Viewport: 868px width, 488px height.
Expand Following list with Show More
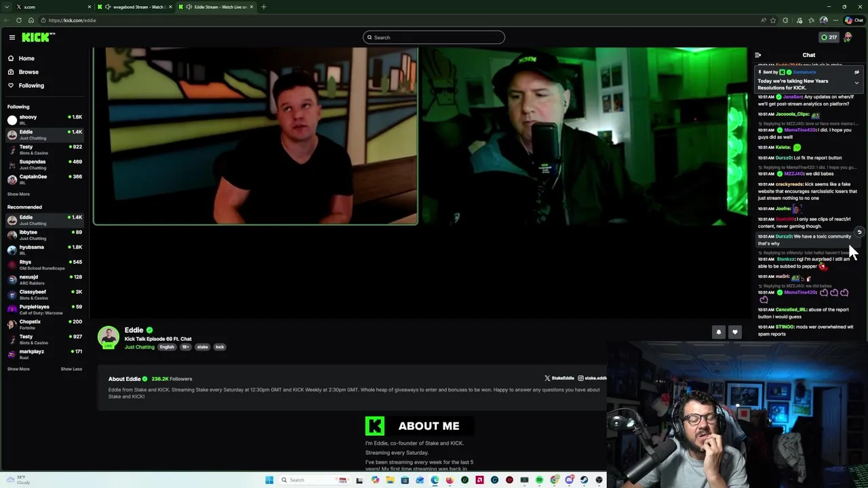18,194
